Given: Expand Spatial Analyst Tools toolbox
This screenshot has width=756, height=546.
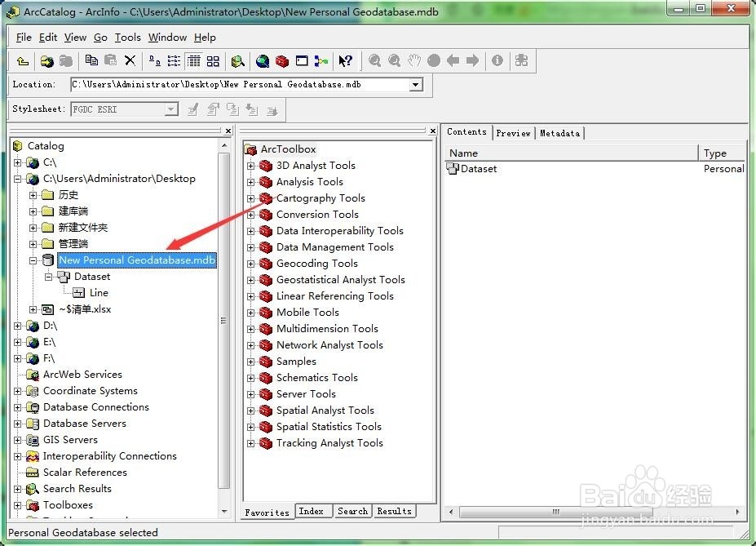Looking at the screenshot, I should [x=250, y=411].
